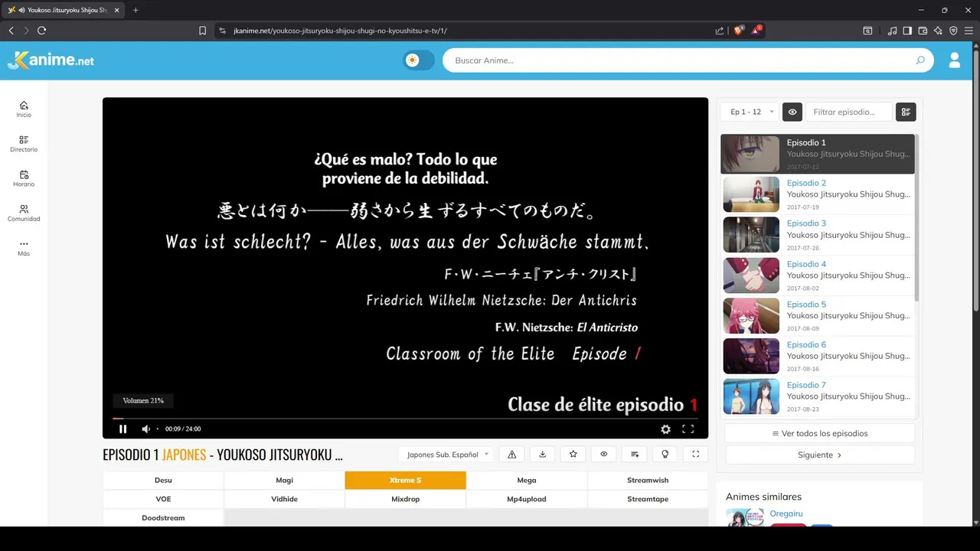Share this page from the address bar
Viewport: 980px width, 551px height.
[720, 31]
